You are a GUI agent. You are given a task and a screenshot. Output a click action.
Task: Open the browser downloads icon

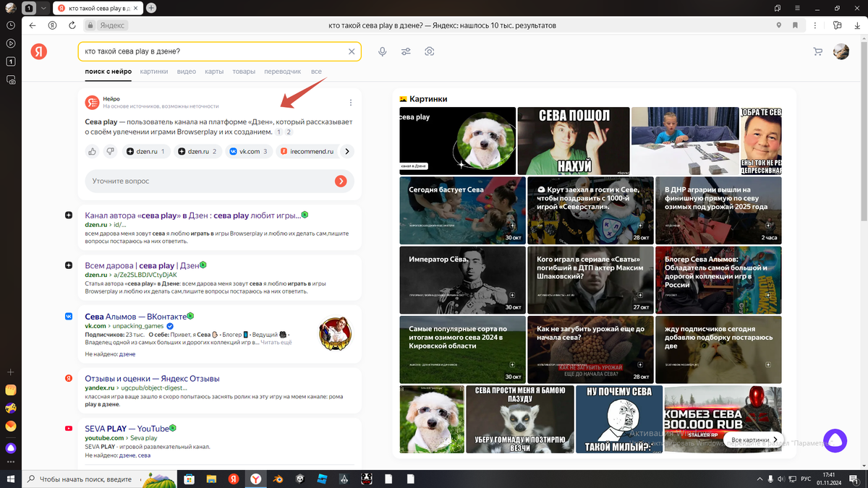click(x=856, y=25)
